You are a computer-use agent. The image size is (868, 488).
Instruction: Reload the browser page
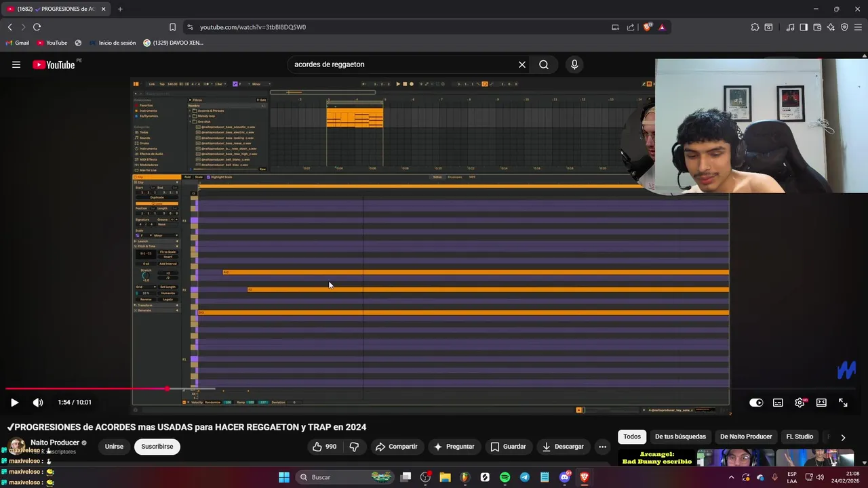[x=37, y=27]
